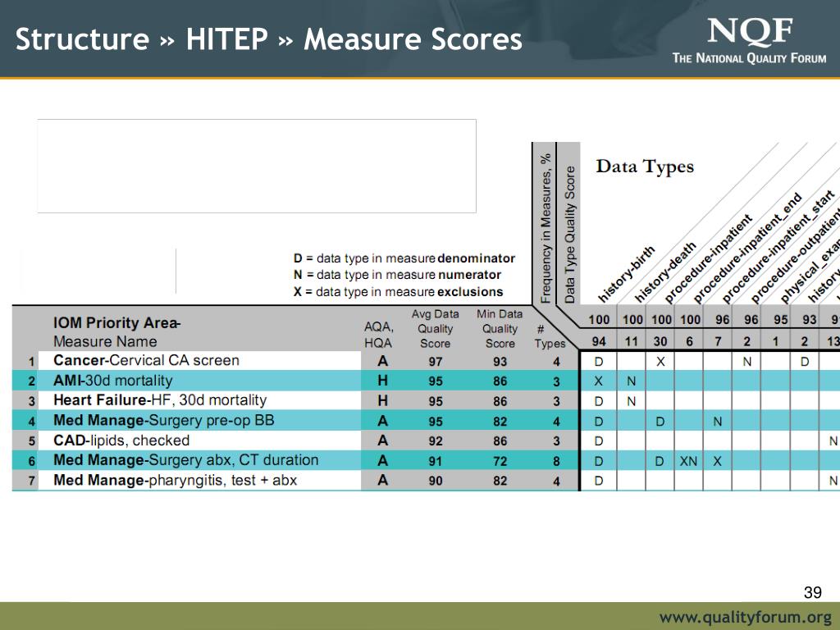The height and width of the screenshot is (630, 840).
Task: Click the "Data Types" heading
Action: coord(645,166)
